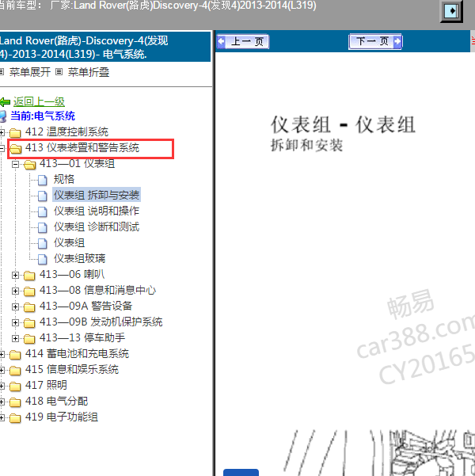Image resolution: width=475 pixels, height=476 pixels.
Task: Click the Land Rover 电气系统 panel header
Action: [105, 47]
